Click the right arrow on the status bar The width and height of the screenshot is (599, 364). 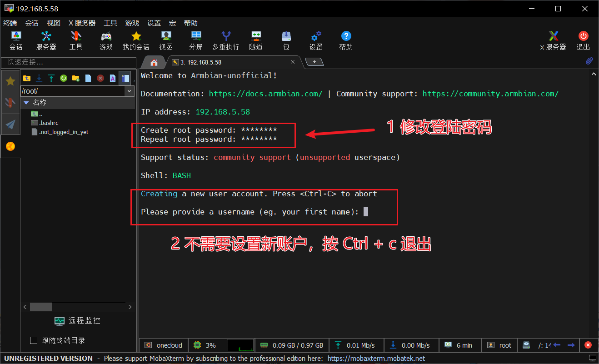(571, 345)
